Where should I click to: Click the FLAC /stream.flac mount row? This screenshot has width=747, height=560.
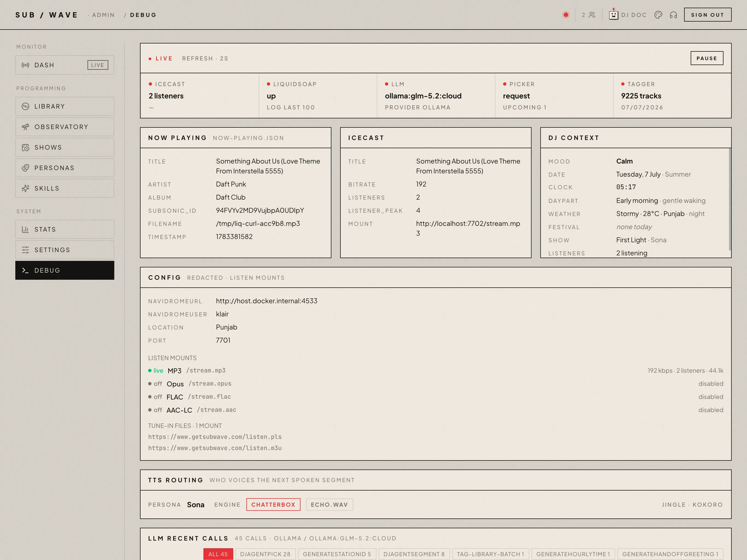pyautogui.click(x=436, y=397)
